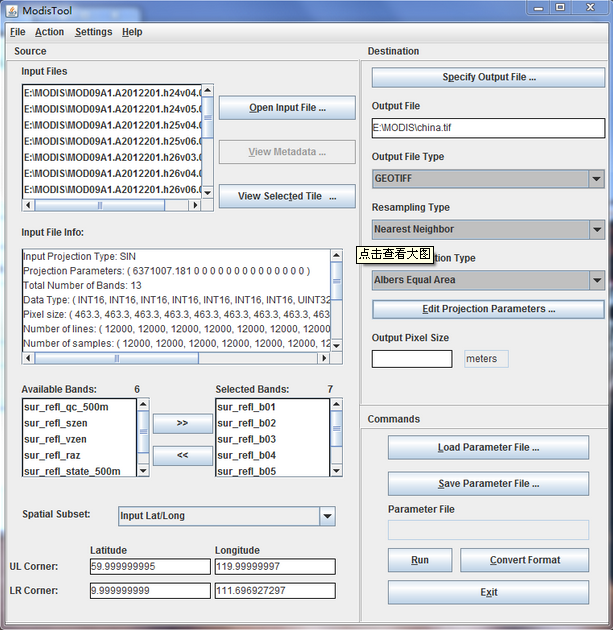Viewport: 613px width, 630px height.
Task: Select input file MOD09A1.A2012201.h26v03
Action: pyautogui.click(x=112, y=158)
